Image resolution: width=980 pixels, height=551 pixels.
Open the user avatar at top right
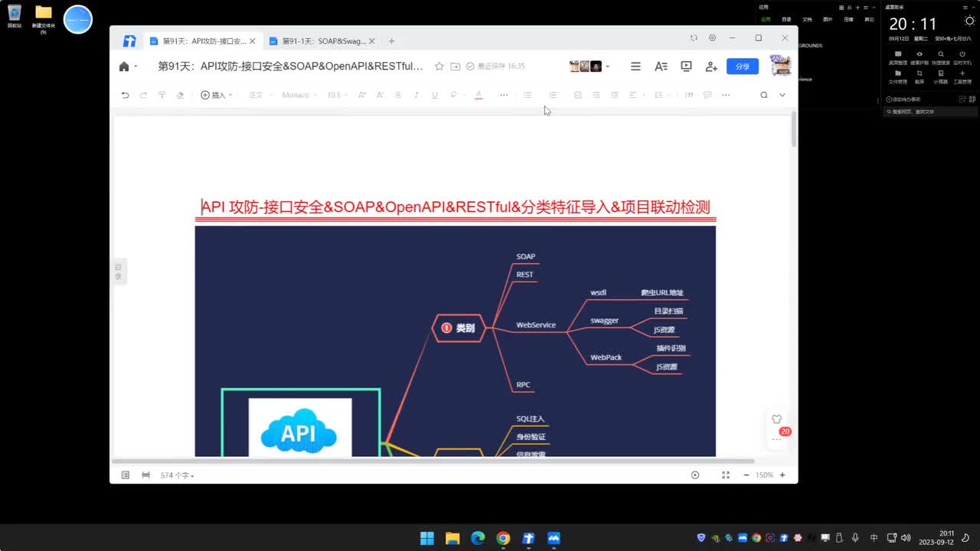pos(780,66)
